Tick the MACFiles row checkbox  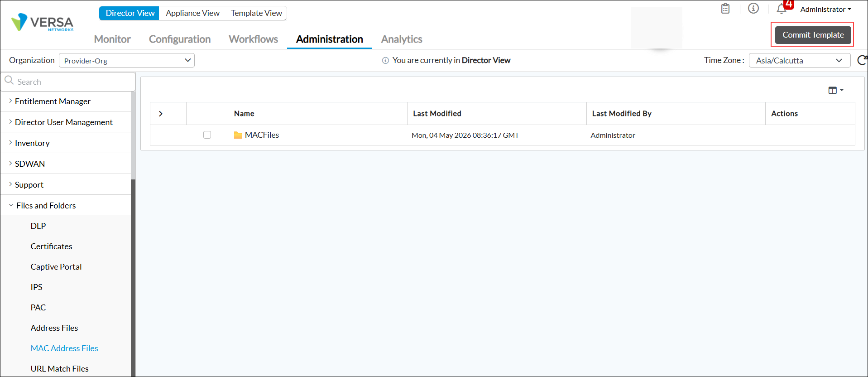point(207,135)
